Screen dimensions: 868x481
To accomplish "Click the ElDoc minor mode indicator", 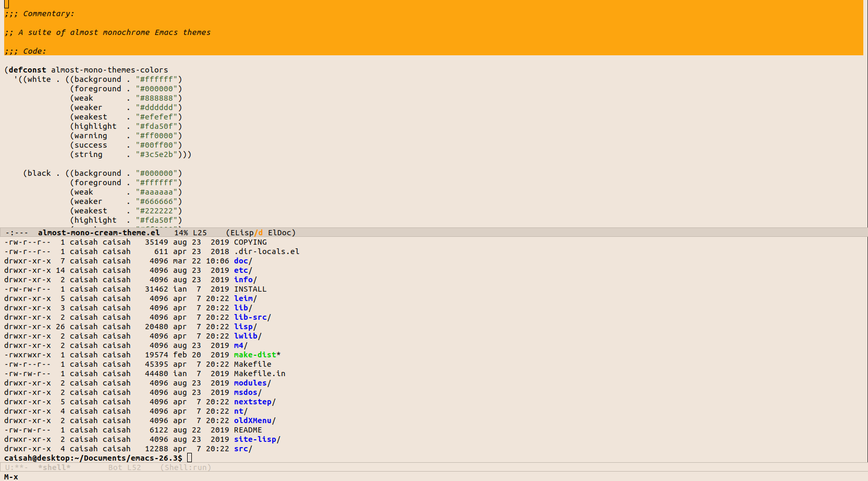I will coord(279,233).
